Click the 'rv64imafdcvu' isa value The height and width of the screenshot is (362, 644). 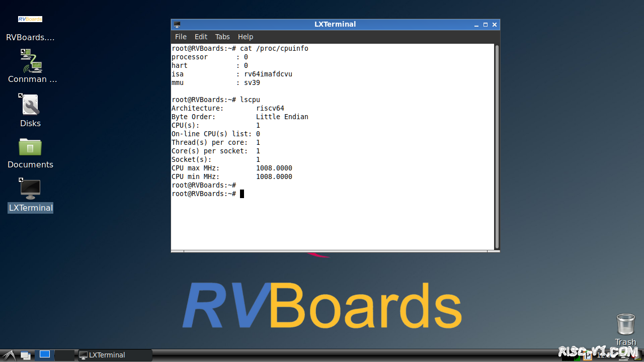(x=268, y=74)
